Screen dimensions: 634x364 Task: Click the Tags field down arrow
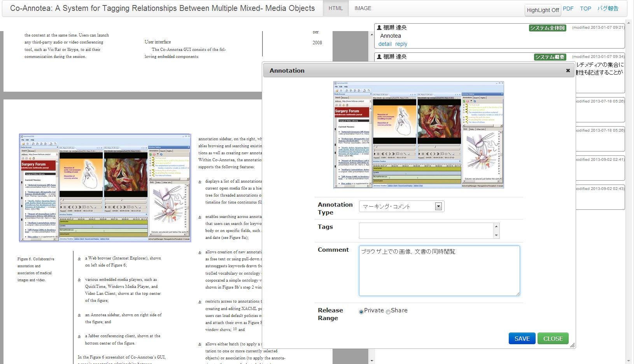(x=496, y=235)
